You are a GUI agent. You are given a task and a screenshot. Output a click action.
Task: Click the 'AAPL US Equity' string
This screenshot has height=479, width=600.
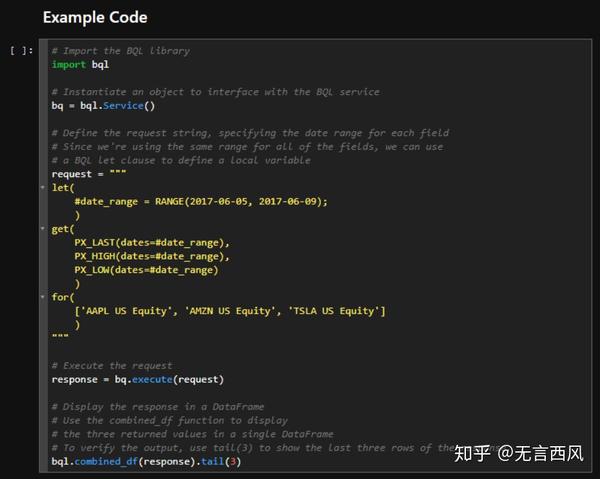(x=124, y=311)
